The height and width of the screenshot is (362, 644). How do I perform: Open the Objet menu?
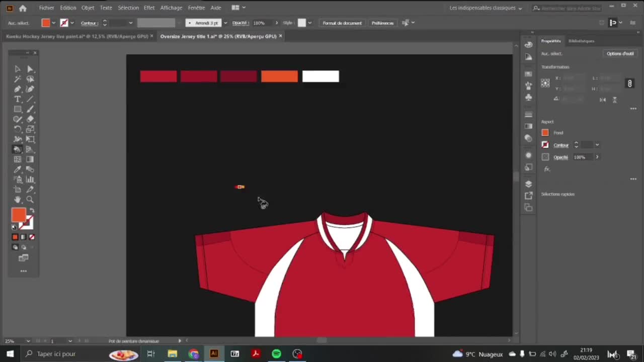pos(88,8)
